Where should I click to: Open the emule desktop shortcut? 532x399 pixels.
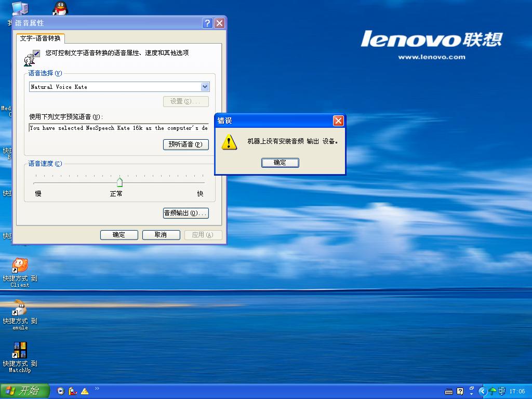pyautogui.click(x=20, y=309)
